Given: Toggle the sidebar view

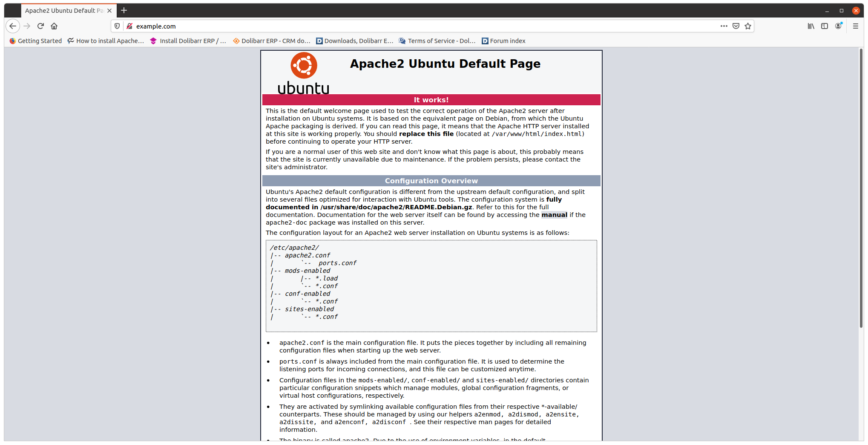Looking at the screenshot, I should [x=825, y=26].
